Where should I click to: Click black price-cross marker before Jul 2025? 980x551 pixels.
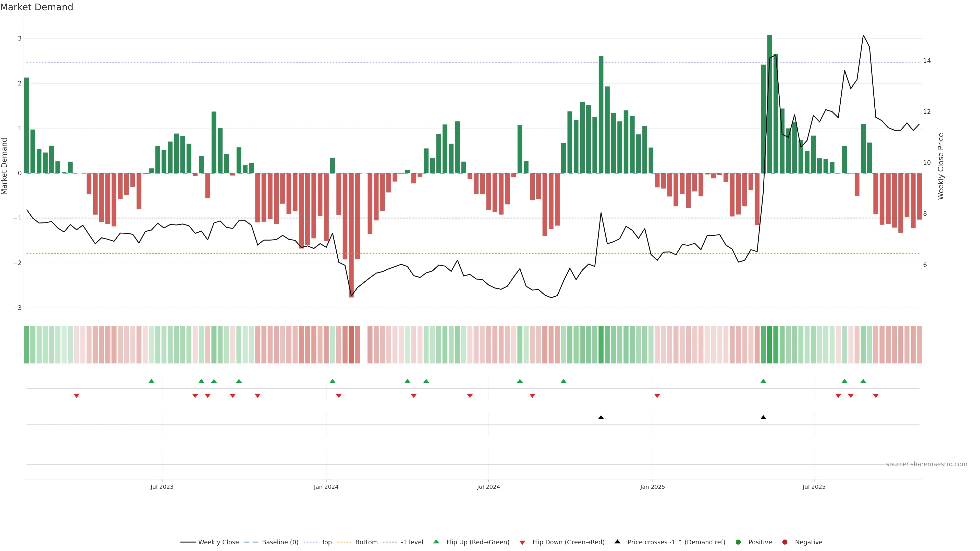[763, 418]
